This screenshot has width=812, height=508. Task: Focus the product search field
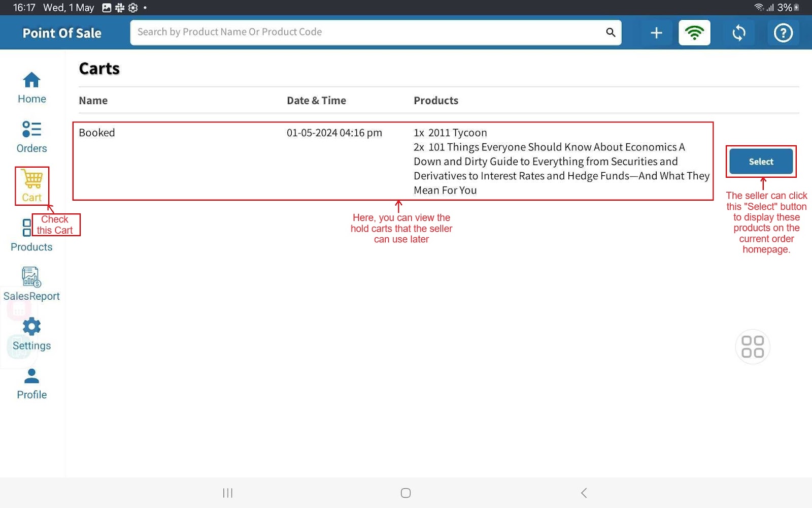365,33
